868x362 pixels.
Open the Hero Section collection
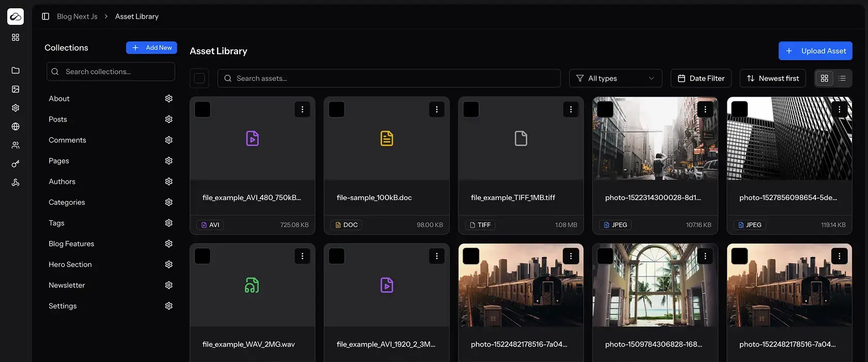[x=70, y=264]
